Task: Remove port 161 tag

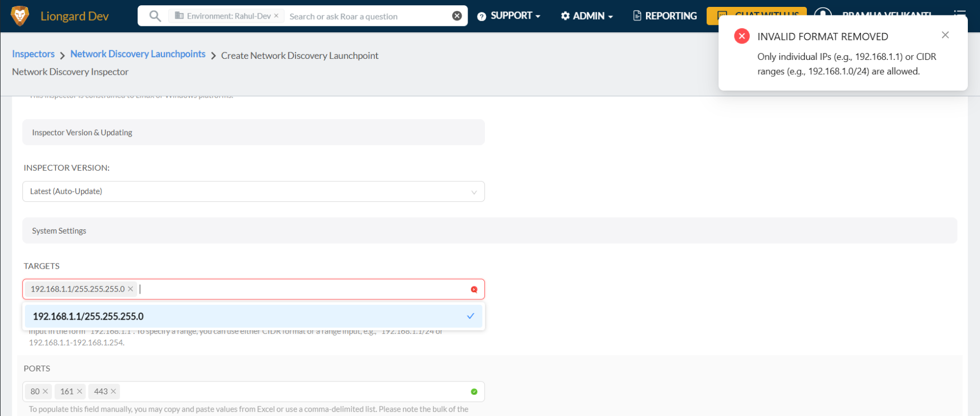Action: (79, 391)
